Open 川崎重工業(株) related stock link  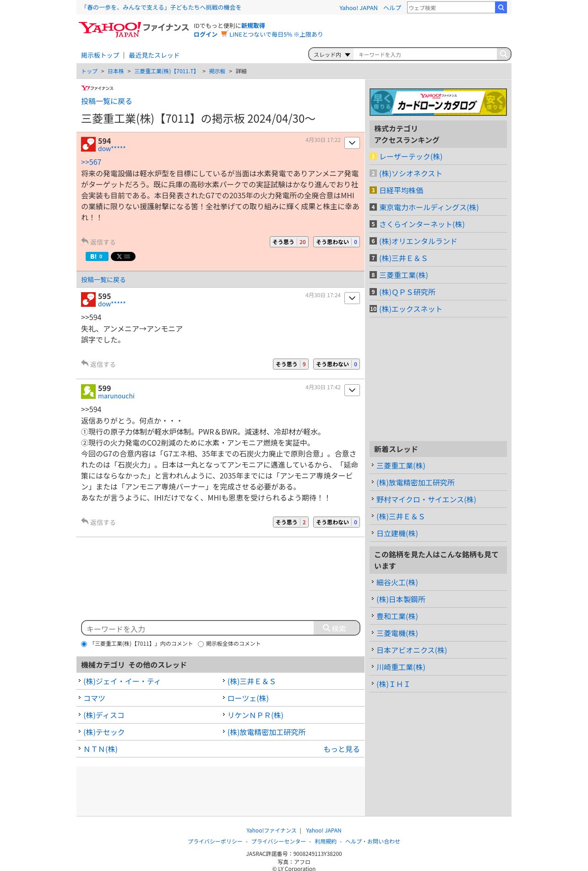coord(401,667)
